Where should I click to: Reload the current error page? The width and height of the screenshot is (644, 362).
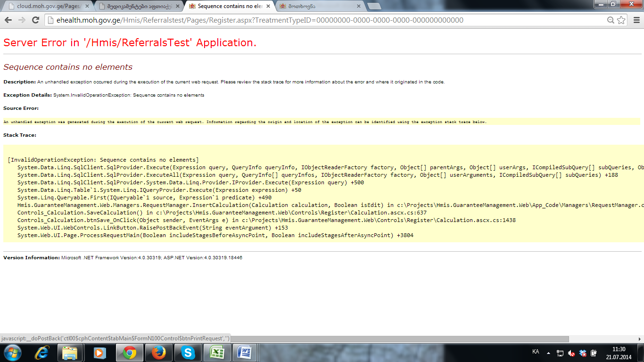tap(35, 20)
